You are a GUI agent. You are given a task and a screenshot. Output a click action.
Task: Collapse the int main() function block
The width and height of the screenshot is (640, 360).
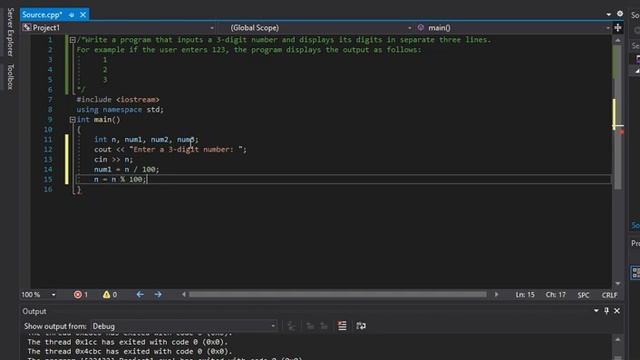tap(72, 120)
